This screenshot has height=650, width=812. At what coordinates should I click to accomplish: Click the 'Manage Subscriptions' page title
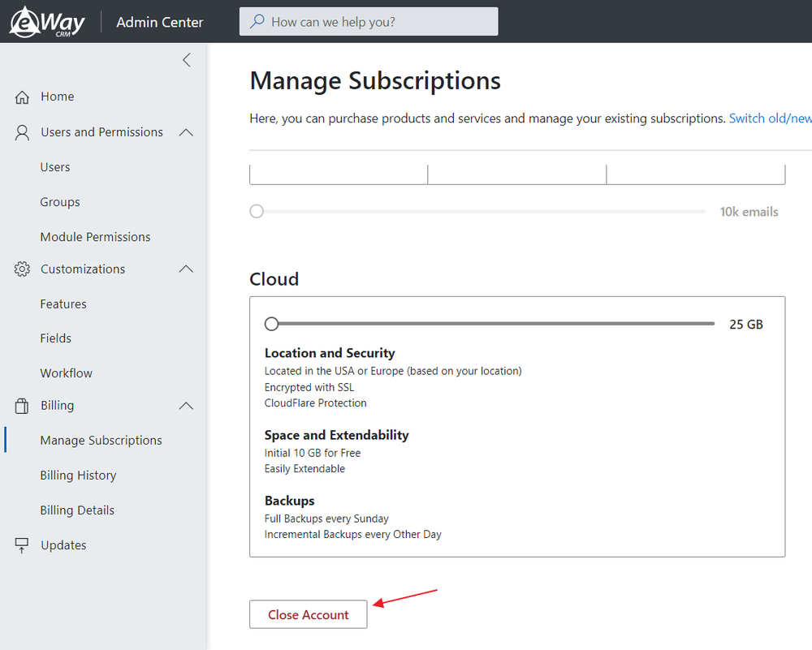375,80
